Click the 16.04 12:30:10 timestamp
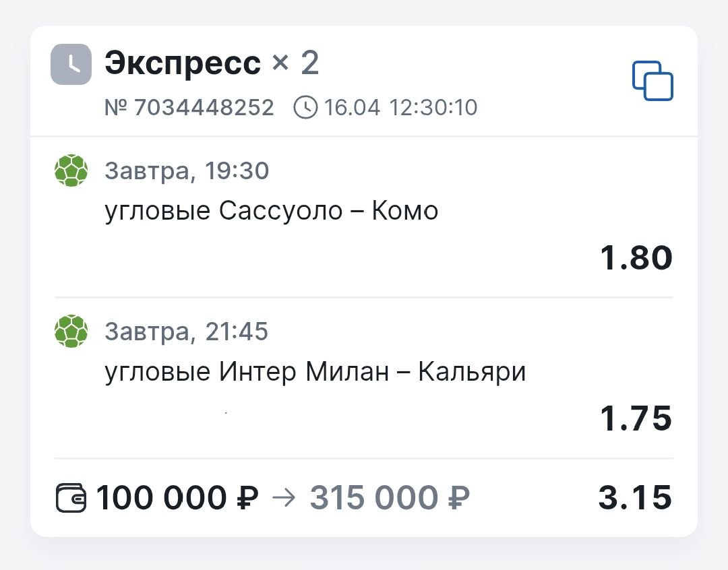Screen dimensions: 728x570 400,107
